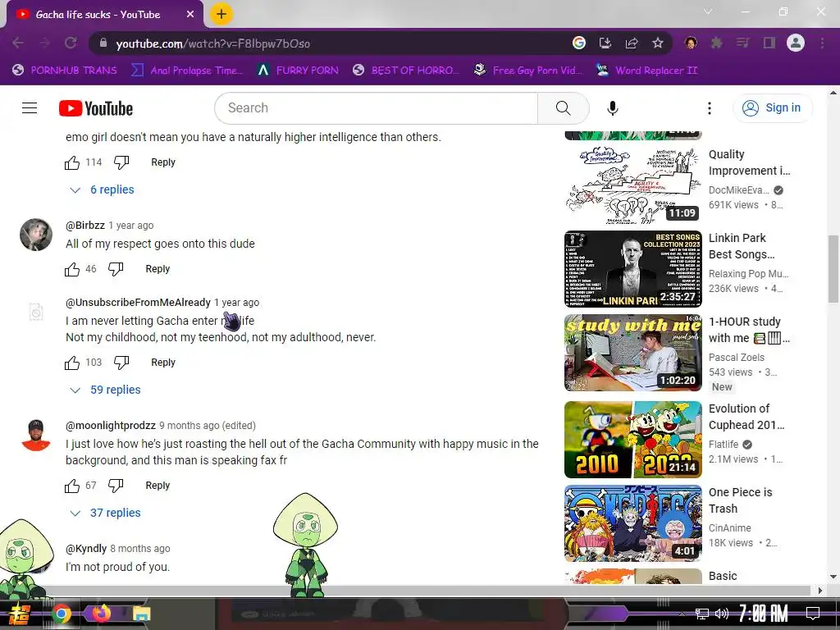840x630 pixels.
Task: Click the address bar URL
Action: click(x=213, y=43)
